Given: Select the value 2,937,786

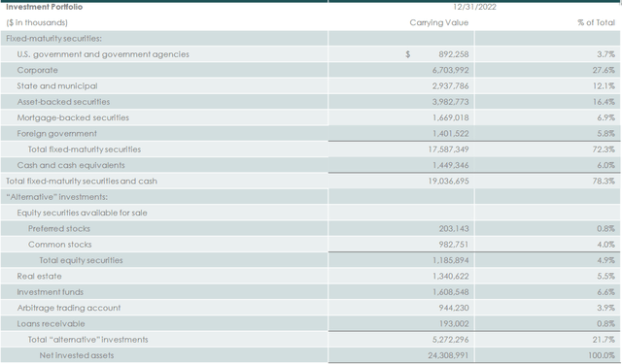Looking at the screenshot, I should (x=450, y=86).
